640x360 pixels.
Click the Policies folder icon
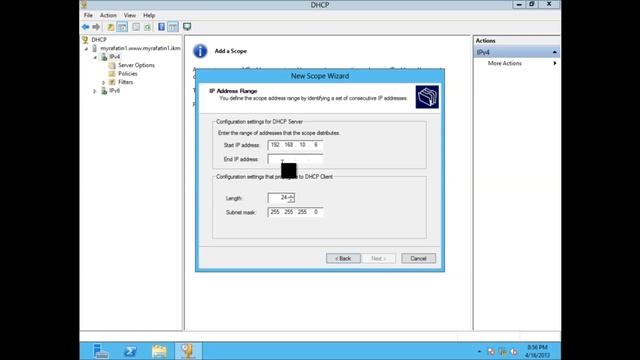(x=112, y=73)
